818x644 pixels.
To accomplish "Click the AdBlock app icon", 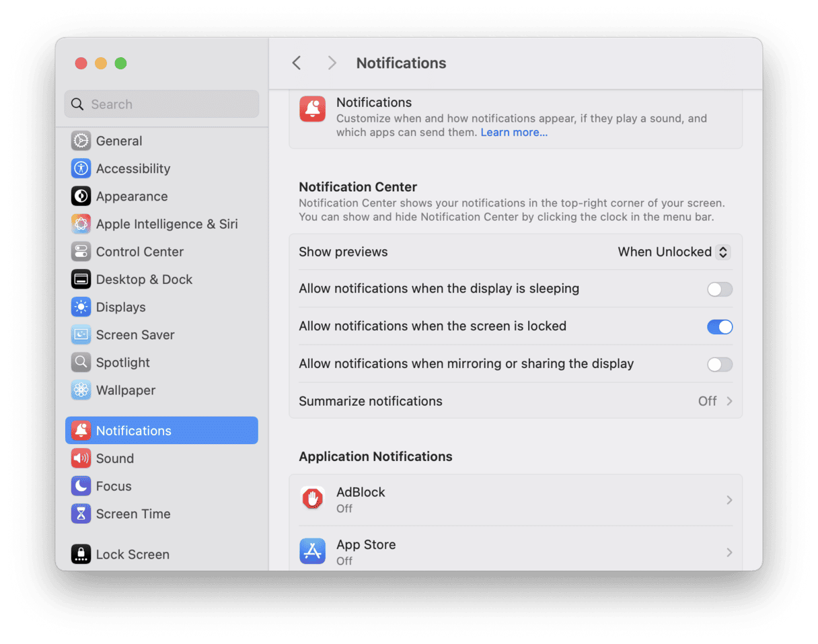I will [312, 499].
